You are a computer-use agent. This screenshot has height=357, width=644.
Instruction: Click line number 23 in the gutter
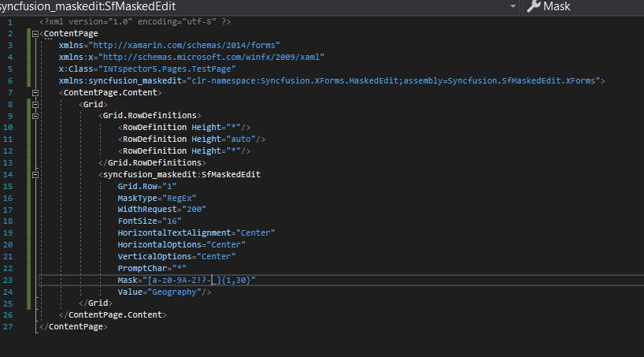pyautogui.click(x=8, y=281)
